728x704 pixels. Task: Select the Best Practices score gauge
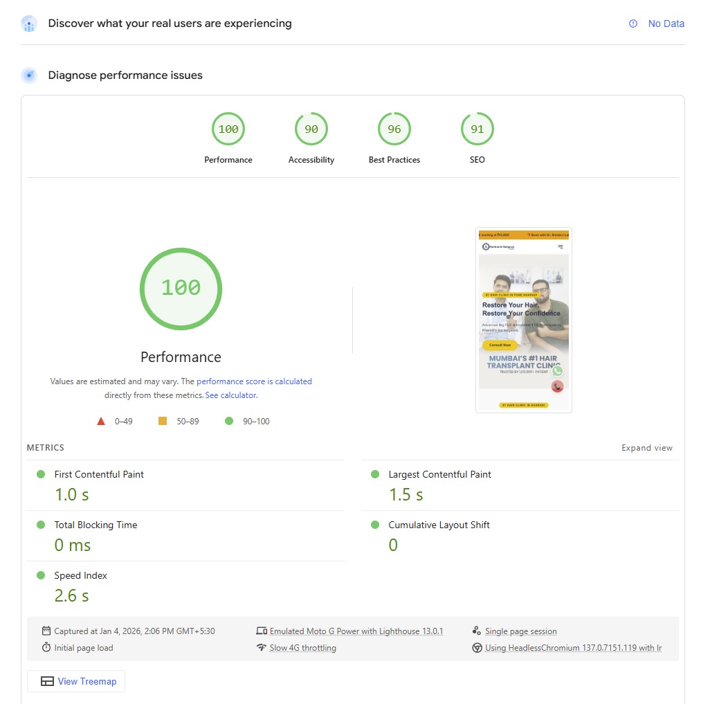pos(394,129)
